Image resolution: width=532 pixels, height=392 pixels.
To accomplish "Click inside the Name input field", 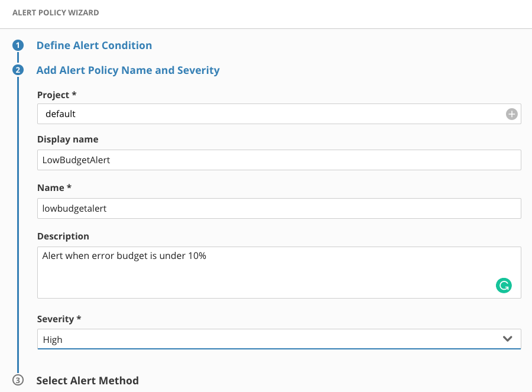I will coord(279,208).
